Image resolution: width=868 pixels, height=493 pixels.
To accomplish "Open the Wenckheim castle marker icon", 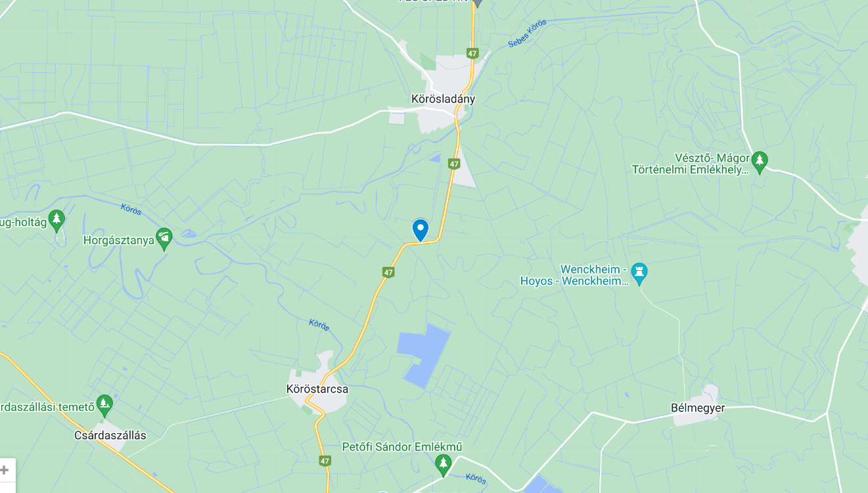I will 639,272.
